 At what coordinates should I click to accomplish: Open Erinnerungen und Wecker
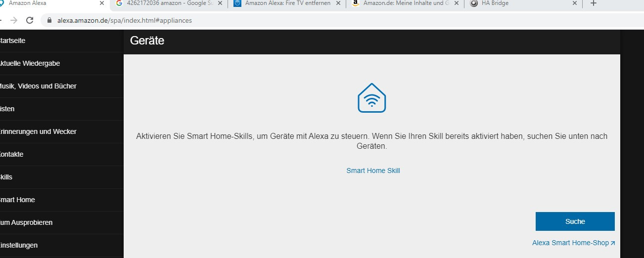(x=61, y=131)
